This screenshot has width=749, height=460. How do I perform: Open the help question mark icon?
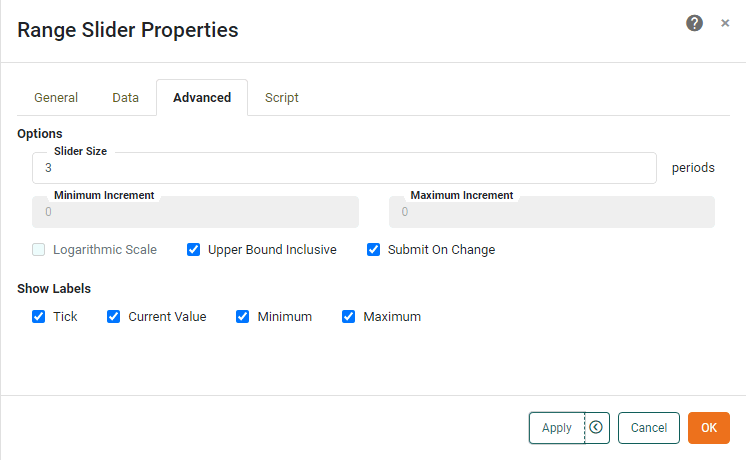tap(694, 23)
